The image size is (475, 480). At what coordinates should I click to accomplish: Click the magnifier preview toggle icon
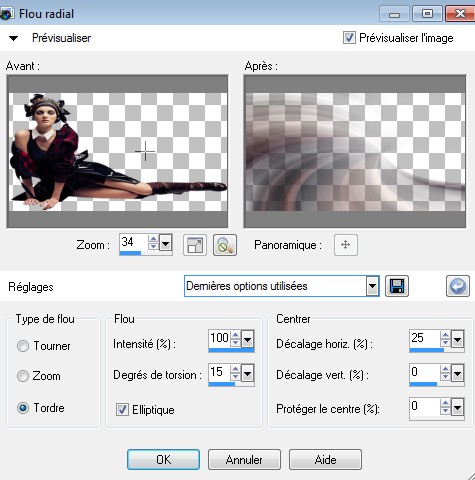(225, 245)
